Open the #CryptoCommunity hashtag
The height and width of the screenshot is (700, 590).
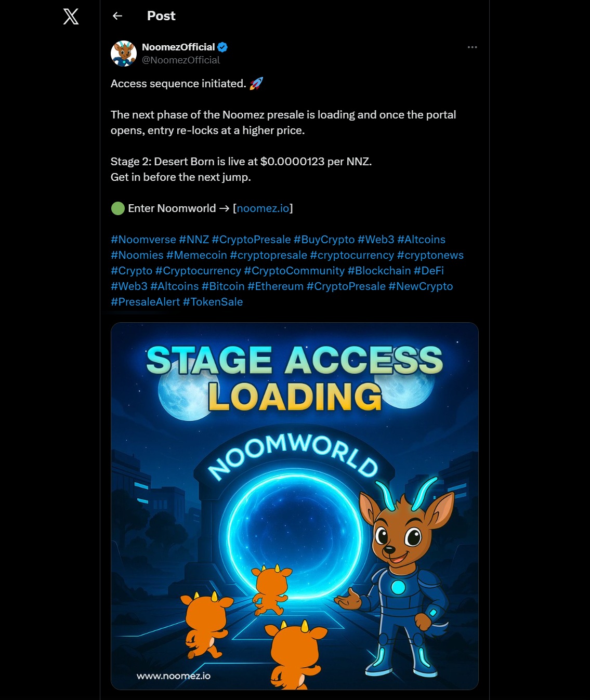[x=294, y=271]
